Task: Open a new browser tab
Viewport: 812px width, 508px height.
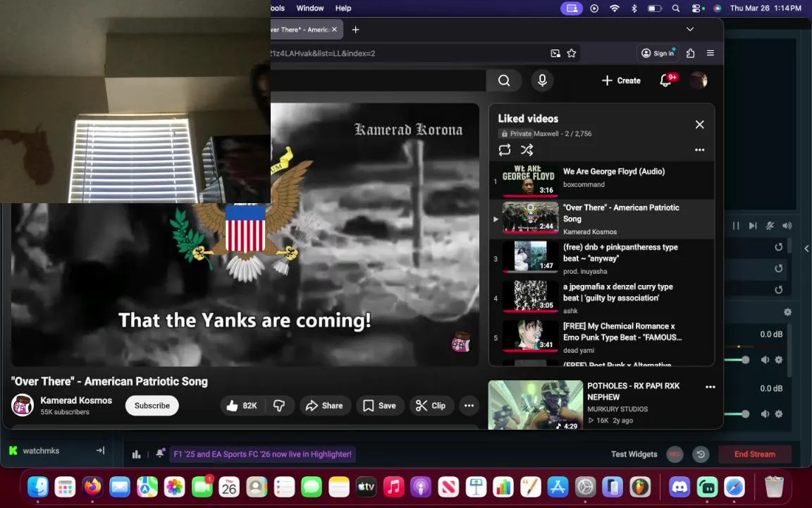Action: click(355, 30)
